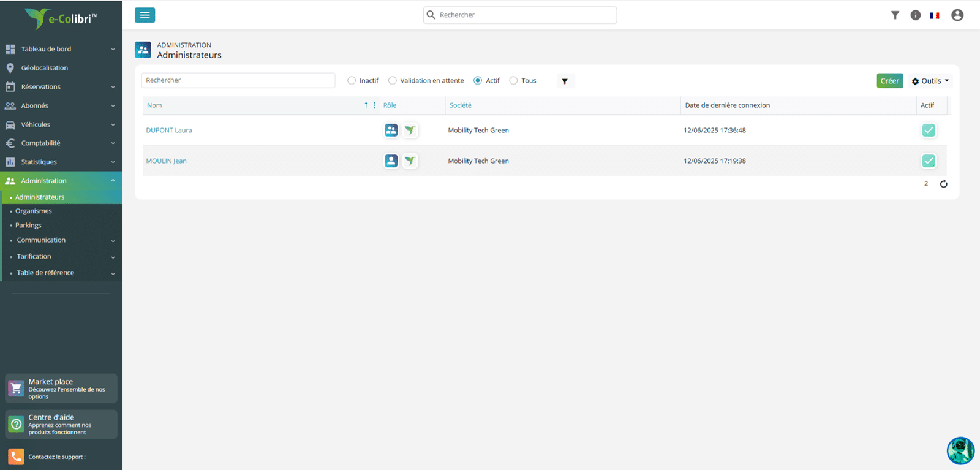Select the Tous radio button
The width and height of the screenshot is (980, 470).
(x=513, y=80)
